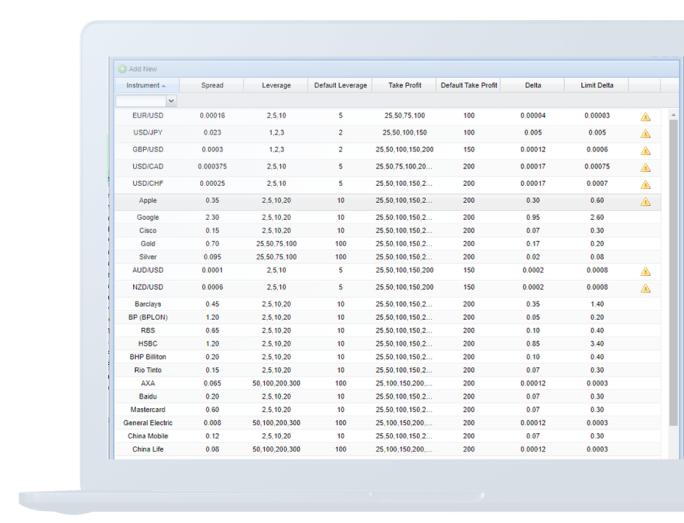The height and width of the screenshot is (523, 684).
Task: Select the Rio Tinto instrument cell
Action: pyautogui.click(x=147, y=370)
